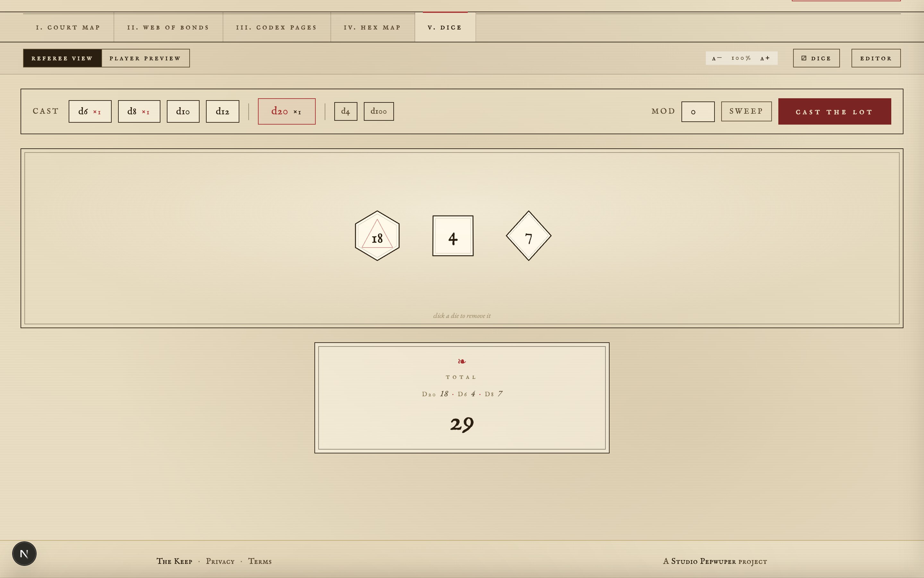Image resolution: width=924 pixels, height=578 pixels.
Task: Open the Terms footer link
Action: point(260,561)
